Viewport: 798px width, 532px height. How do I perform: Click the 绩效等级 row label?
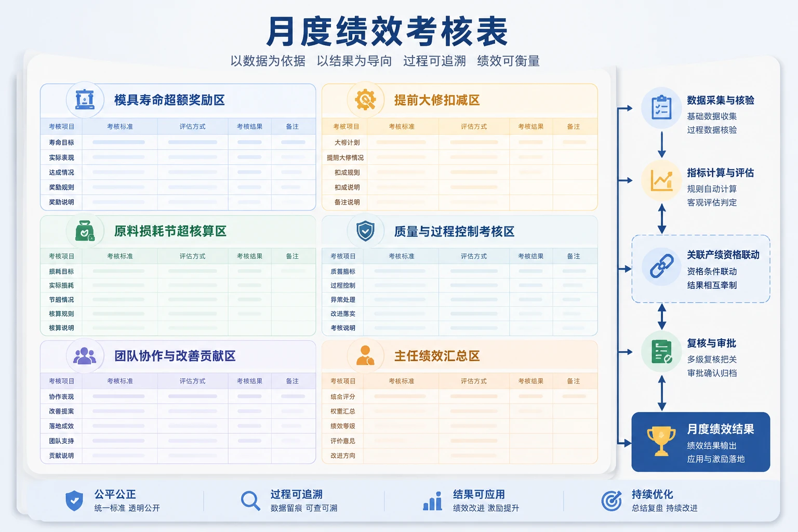click(343, 426)
